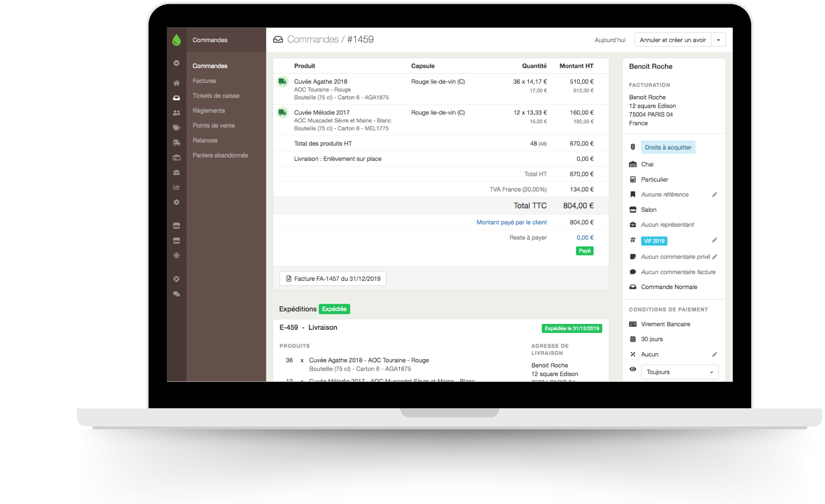Open the warehouse icon in sidebar

tap(176, 158)
